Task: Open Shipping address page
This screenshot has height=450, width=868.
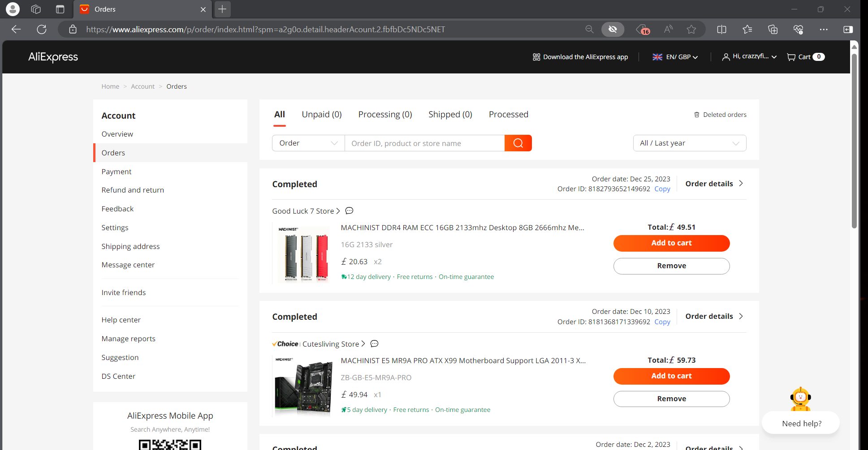Action: tap(130, 246)
